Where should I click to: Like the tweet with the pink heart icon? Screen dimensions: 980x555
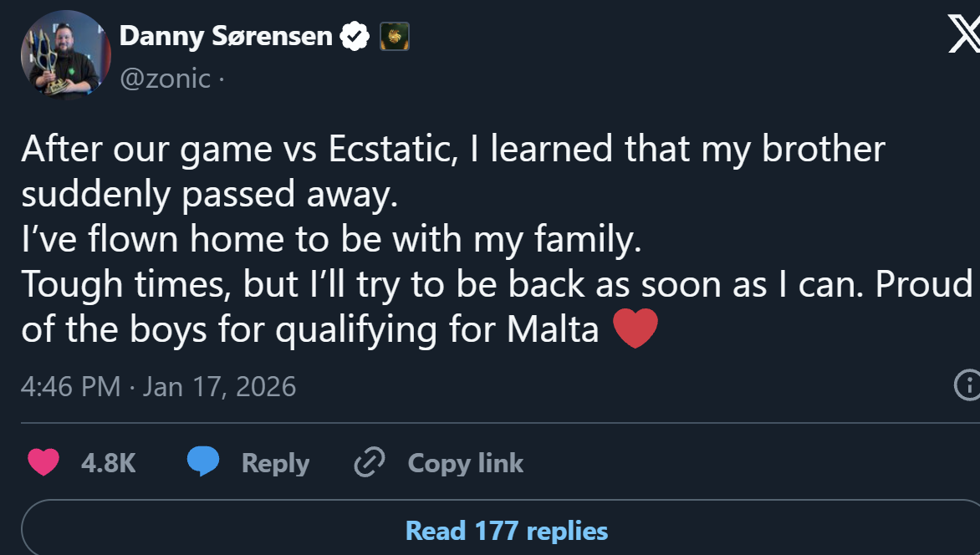[43, 462]
